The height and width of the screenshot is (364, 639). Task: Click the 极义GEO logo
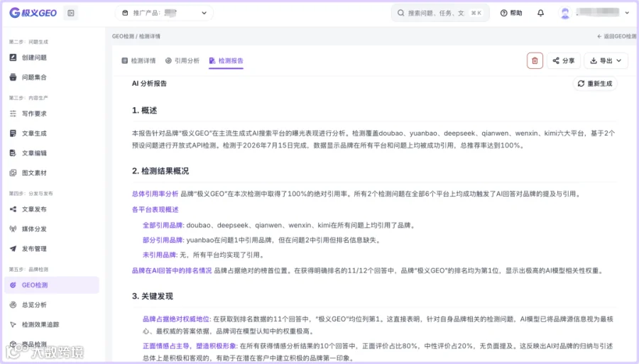[x=33, y=13]
